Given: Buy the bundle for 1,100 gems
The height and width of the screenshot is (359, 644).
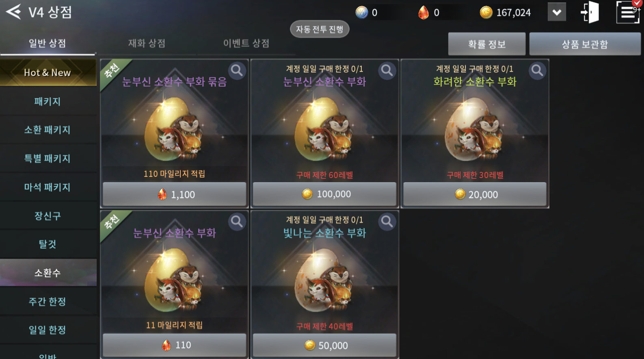Looking at the screenshot, I should [174, 194].
